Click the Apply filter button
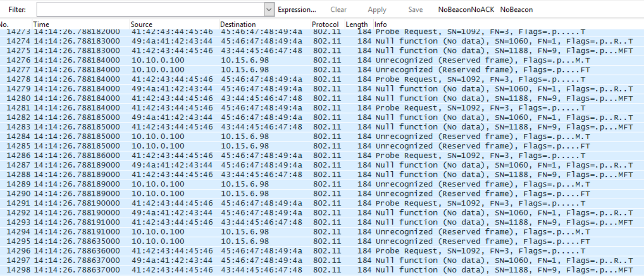 (x=377, y=9)
